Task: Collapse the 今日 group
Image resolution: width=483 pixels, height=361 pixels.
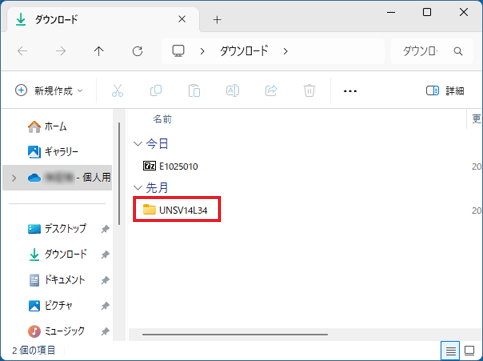Action: [138, 144]
